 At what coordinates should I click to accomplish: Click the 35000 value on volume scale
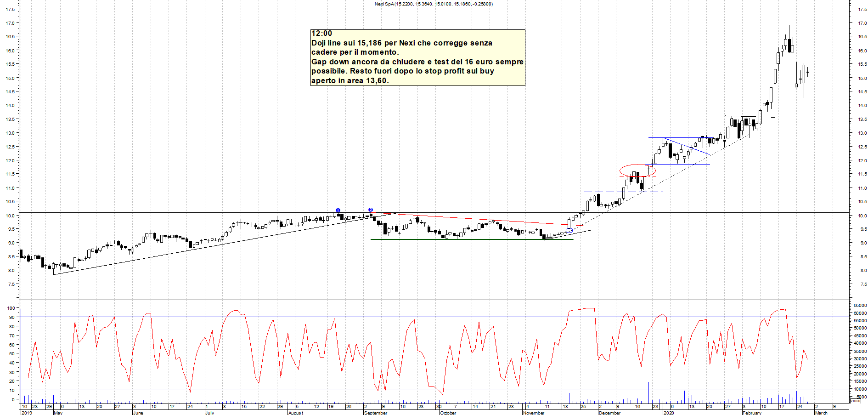point(860,351)
